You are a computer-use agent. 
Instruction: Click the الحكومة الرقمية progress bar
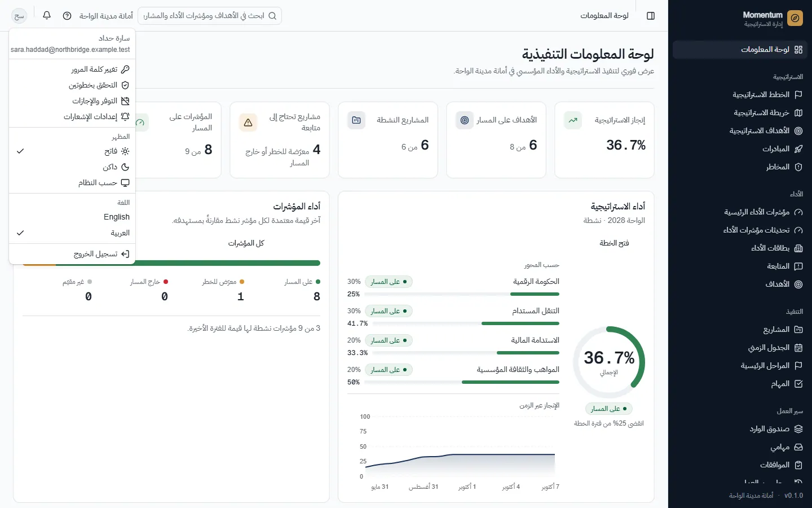pos(461,294)
